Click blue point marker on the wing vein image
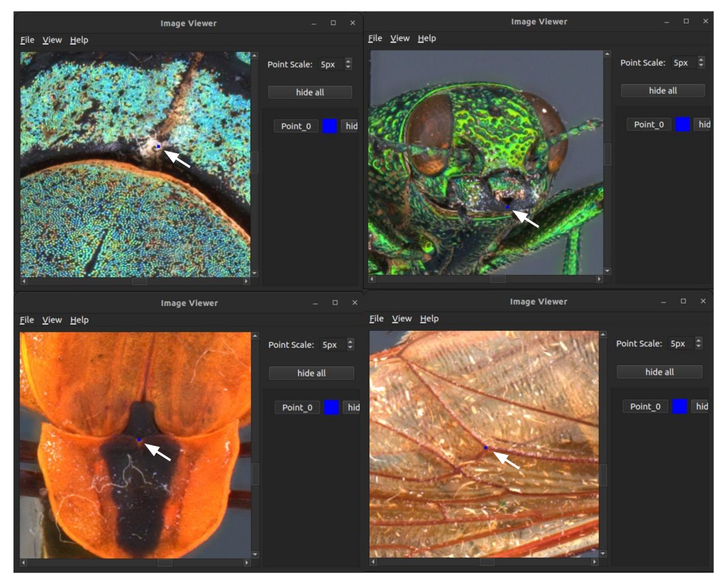 486,448
